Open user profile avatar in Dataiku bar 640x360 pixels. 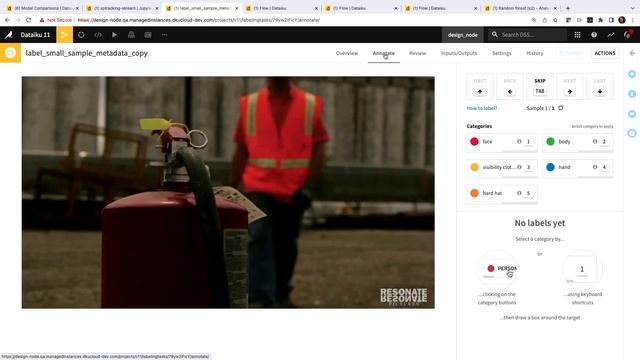pos(628,35)
